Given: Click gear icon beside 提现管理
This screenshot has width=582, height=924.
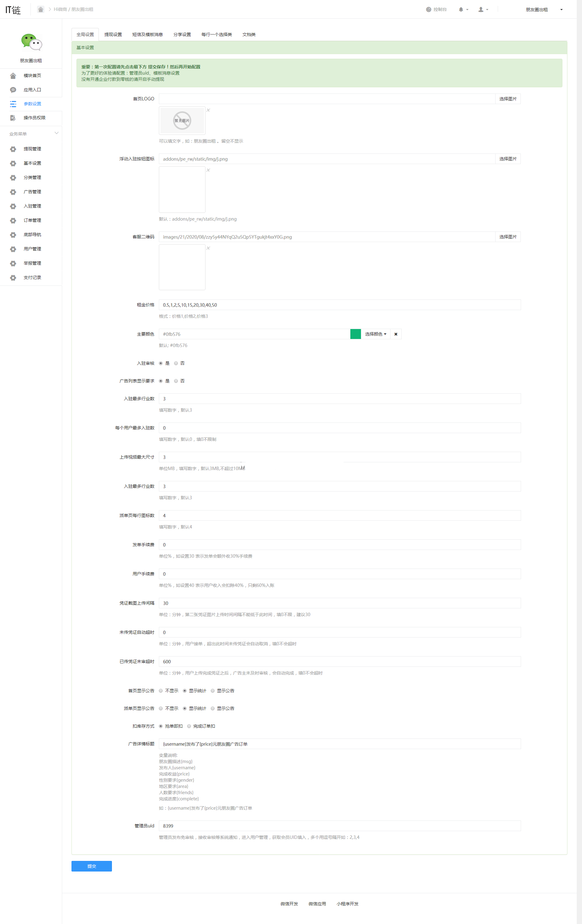Looking at the screenshot, I should pyautogui.click(x=13, y=149).
